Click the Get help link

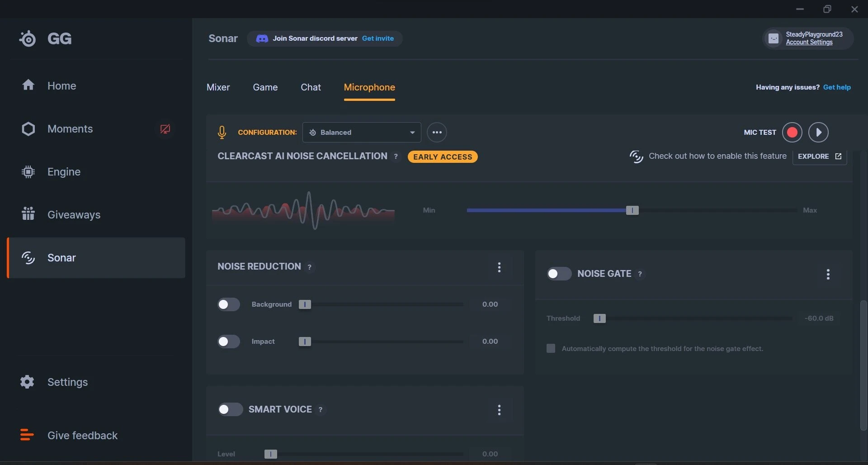[x=837, y=87]
